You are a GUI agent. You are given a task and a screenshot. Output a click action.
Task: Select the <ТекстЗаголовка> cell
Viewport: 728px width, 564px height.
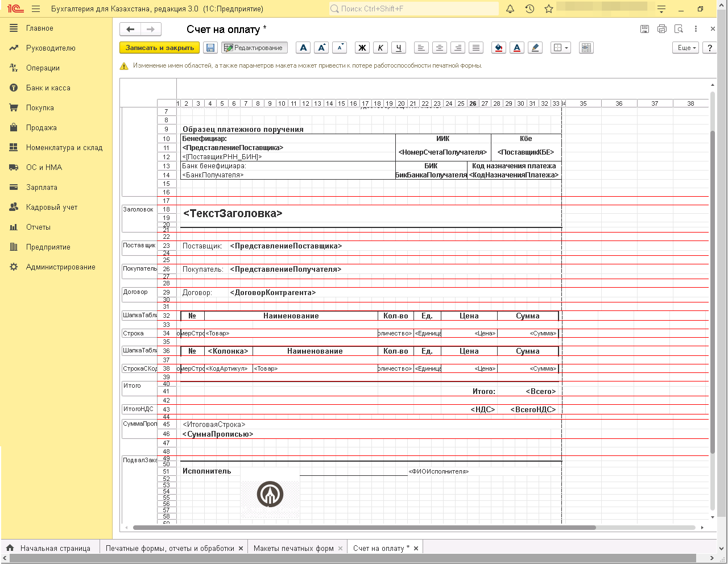(233, 213)
